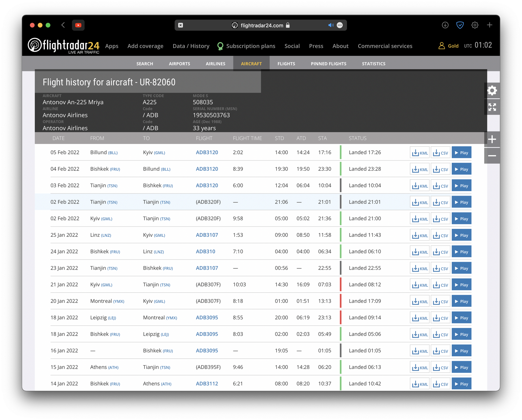522x420 pixels.
Task: Click the browser downloads icon
Action: click(445, 25)
